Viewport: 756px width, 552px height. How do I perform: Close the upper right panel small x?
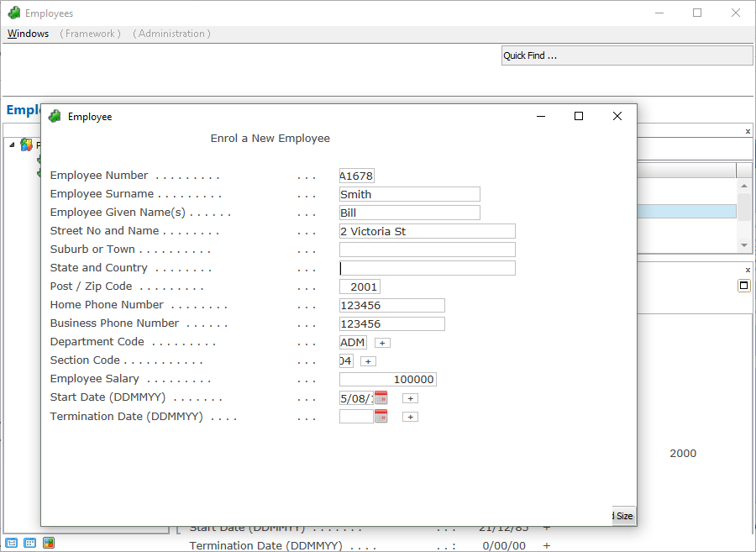748,131
